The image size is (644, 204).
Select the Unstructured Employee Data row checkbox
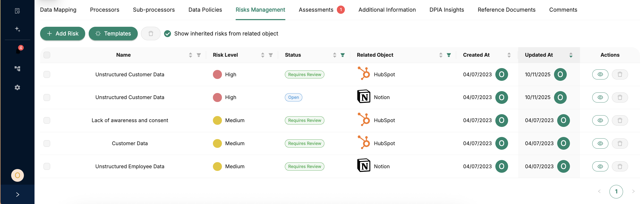47,166
